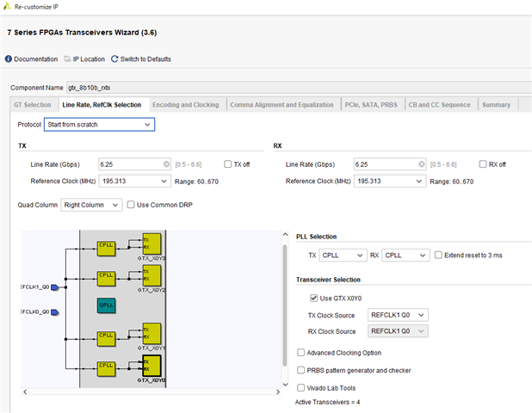Click RX Line Rate input field
This screenshot has width=532, height=413.
tap(390, 164)
